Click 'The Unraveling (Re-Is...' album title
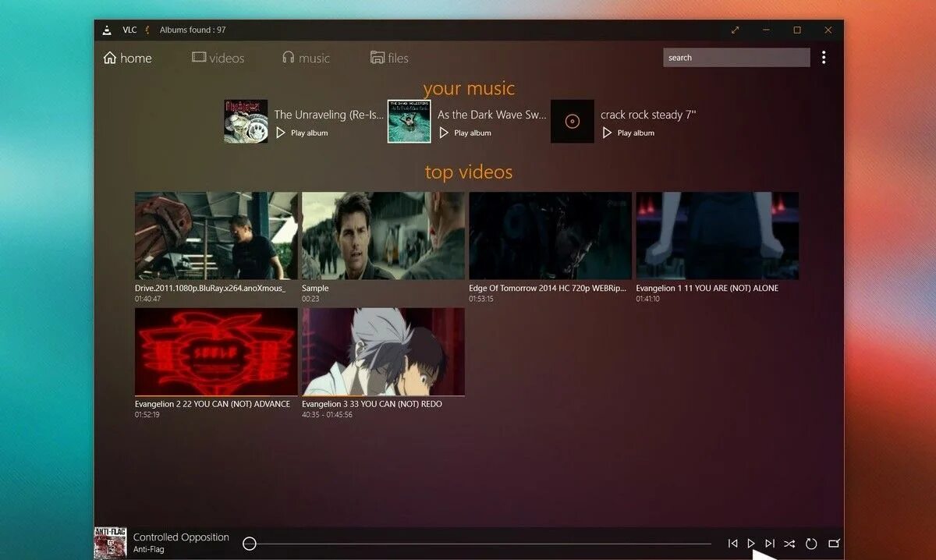Screen dimensions: 936x560 (329, 115)
